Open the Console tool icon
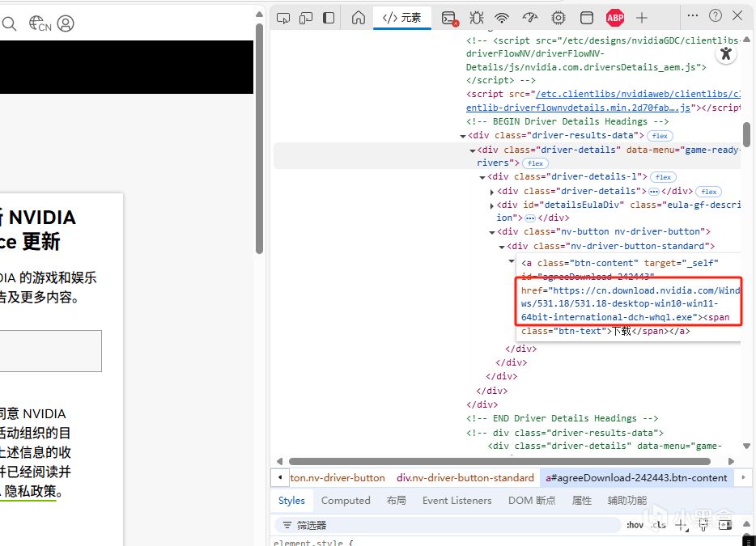 (450, 19)
